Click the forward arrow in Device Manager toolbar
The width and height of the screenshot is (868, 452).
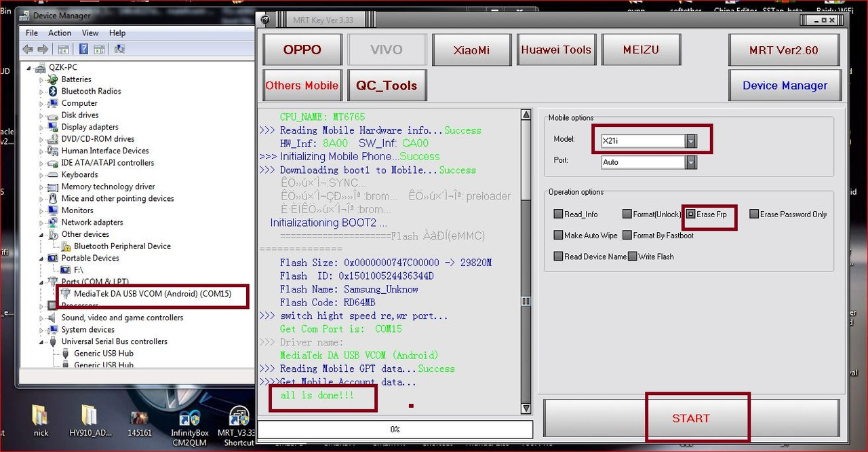[43, 49]
